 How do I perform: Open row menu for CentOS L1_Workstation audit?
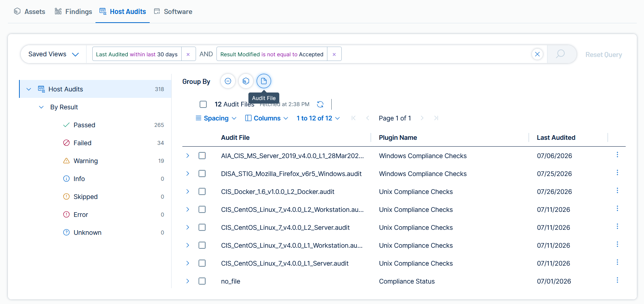(x=617, y=244)
